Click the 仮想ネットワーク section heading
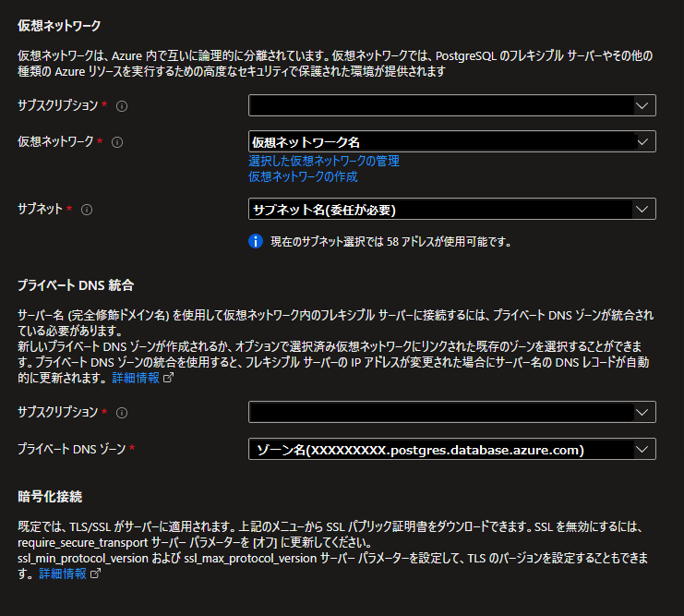Screen dimensions: 684x616 59,26
